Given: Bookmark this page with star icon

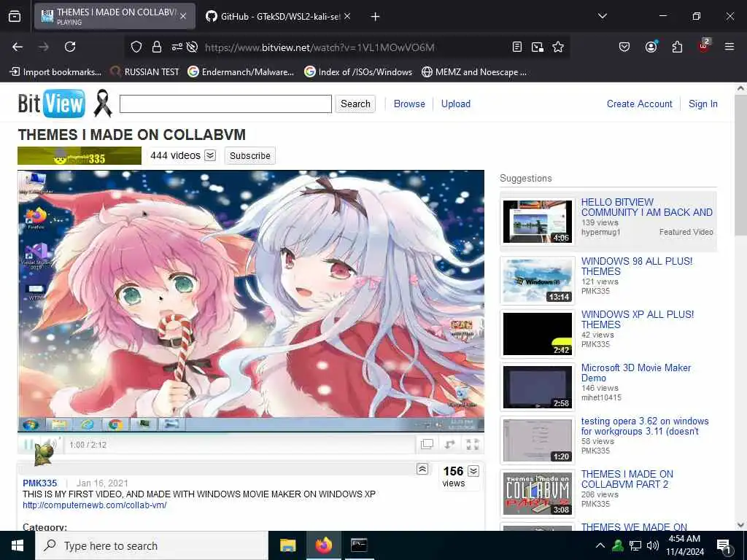Looking at the screenshot, I should 558,47.
